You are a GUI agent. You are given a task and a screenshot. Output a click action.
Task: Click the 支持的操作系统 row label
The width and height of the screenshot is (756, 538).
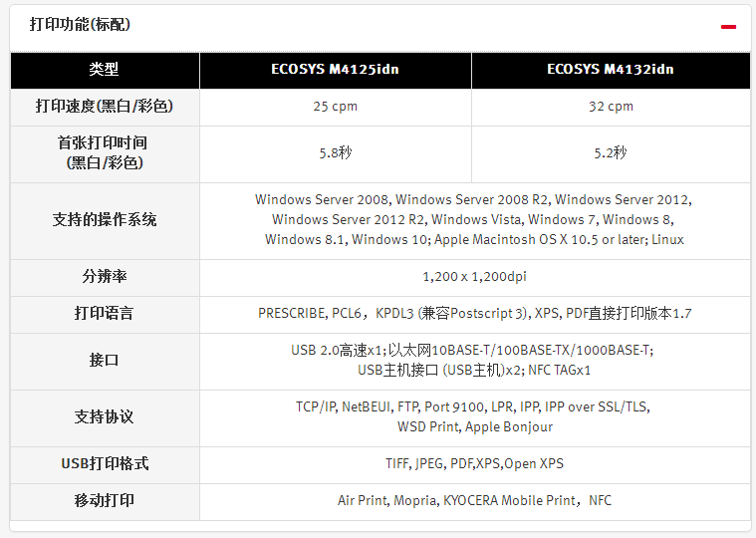[x=105, y=220]
